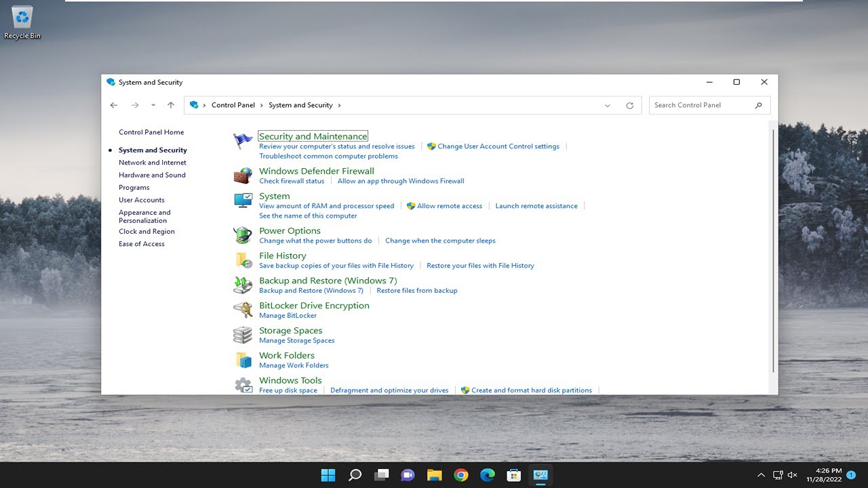Click the Windows Tools gear icon

(x=243, y=385)
